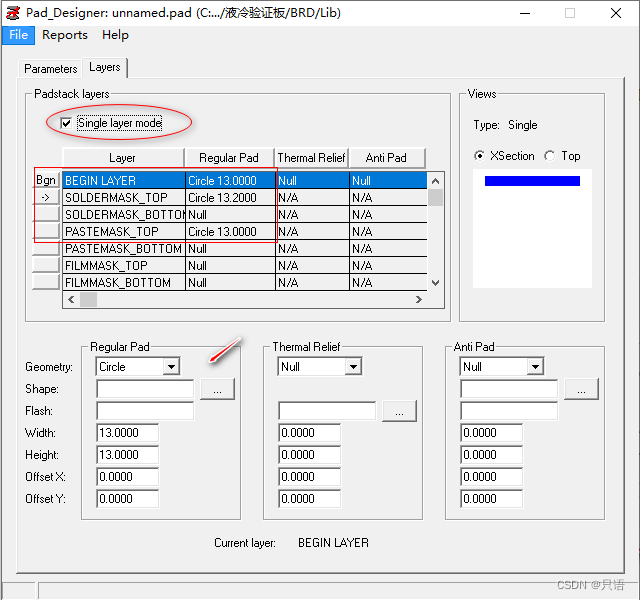Open the Anti Pad geometry dropdown
640x600 pixels.
(534, 367)
